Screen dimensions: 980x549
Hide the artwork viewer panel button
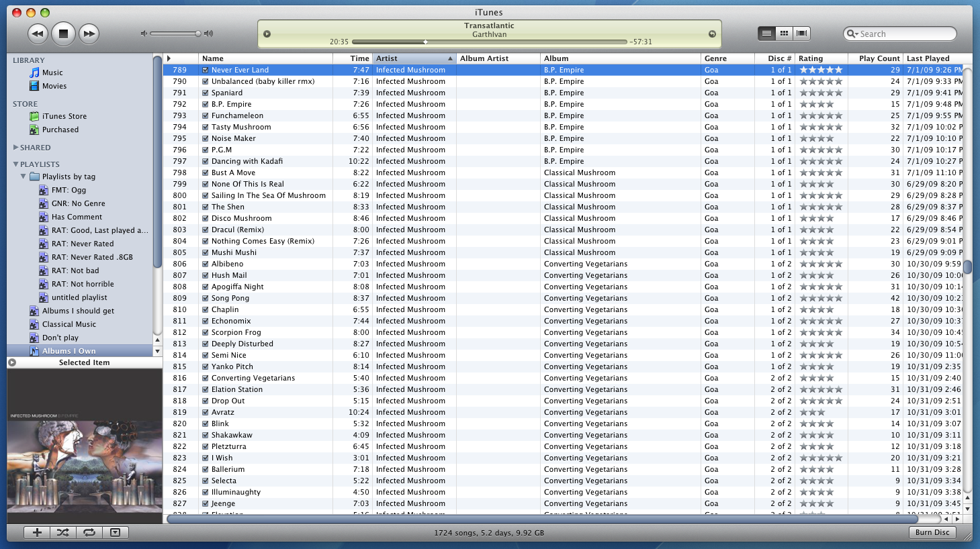(x=115, y=532)
